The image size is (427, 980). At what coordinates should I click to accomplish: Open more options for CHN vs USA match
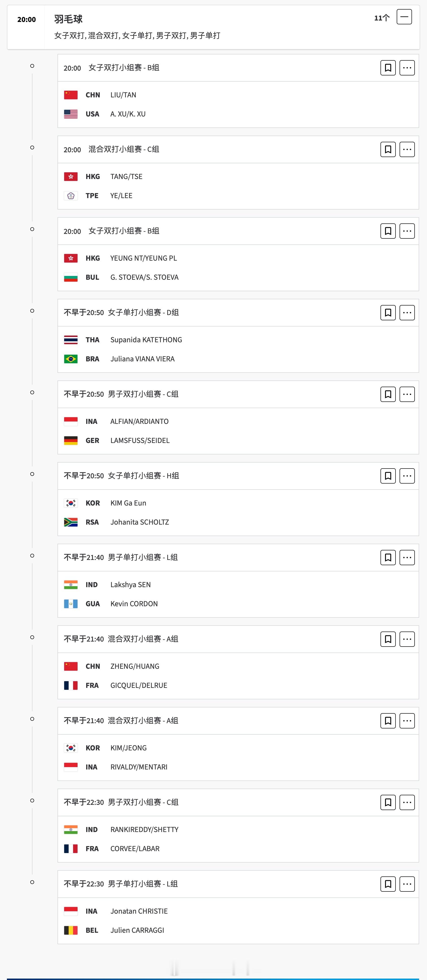click(x=407, y=68)
